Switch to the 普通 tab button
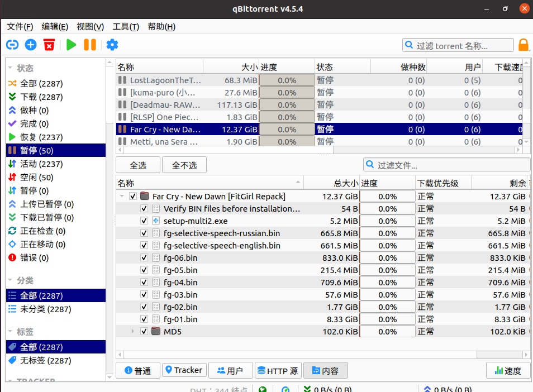The image size is (533, 392). tap(138, 370)
